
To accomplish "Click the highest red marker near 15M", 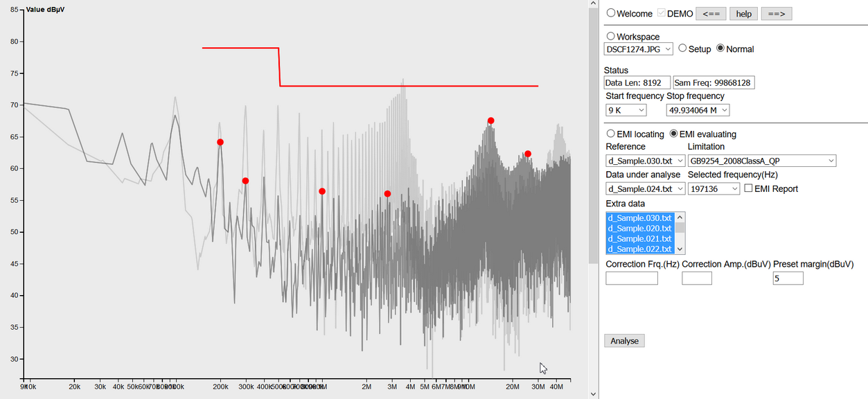I will pos(490,121).
